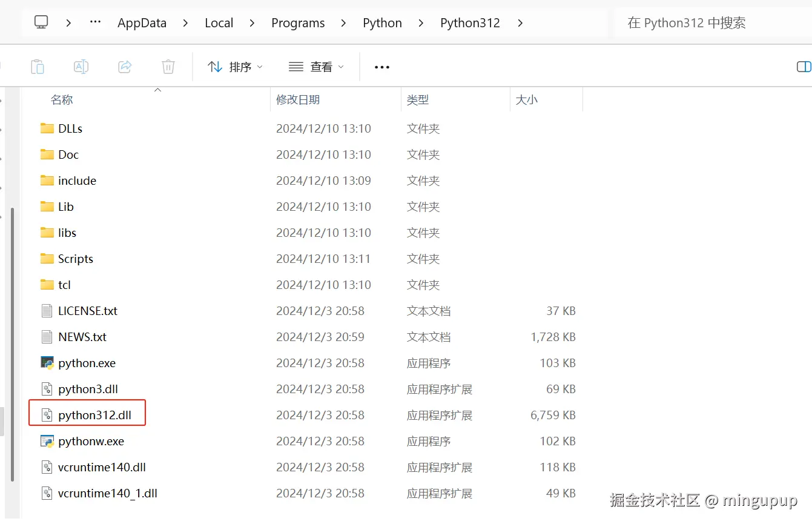Screen dimensions: 812x524
Task: Select the python312.dll file name
Action: (95, 415)
